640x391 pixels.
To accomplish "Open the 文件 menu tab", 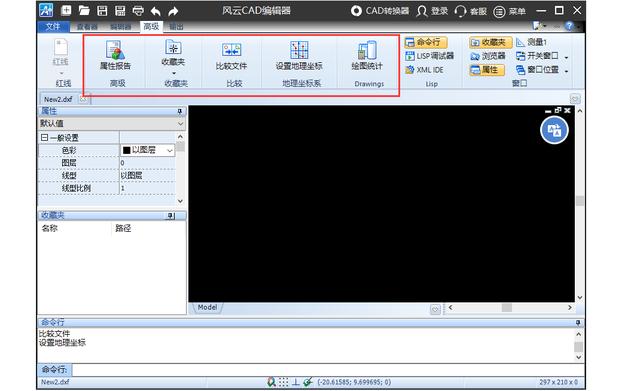I will tap(53, 27).
